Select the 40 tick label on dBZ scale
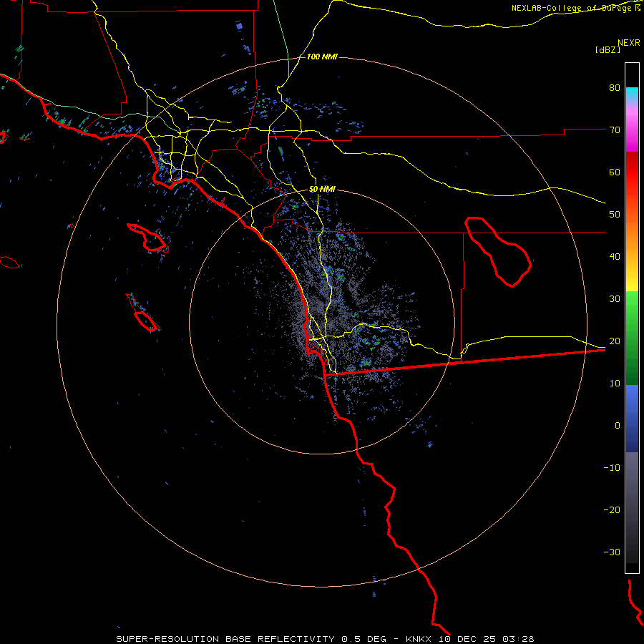 click(x=615, y=257)
